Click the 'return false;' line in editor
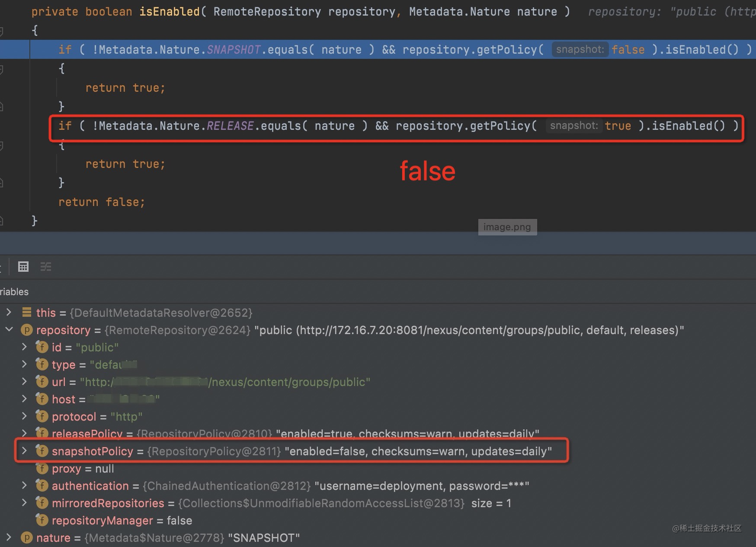756x547 pixels. (x=102, y=202)
